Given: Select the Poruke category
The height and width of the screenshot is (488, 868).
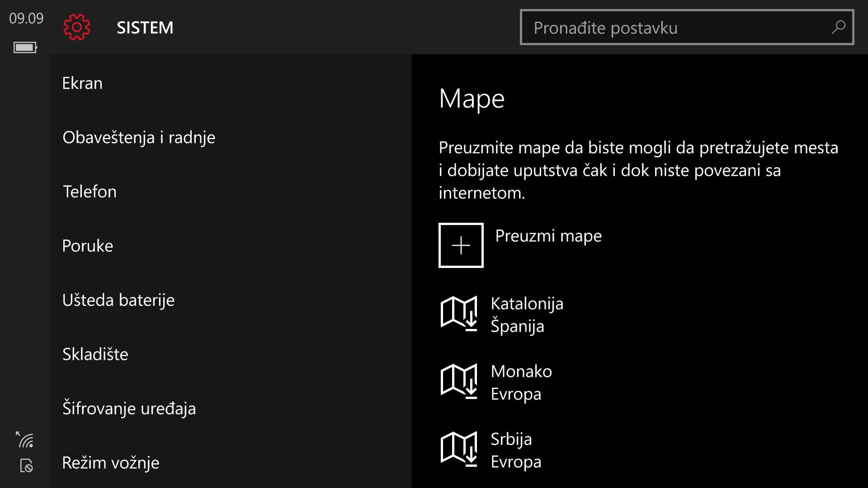Looking at the screenshot, I should coord(88,246).
